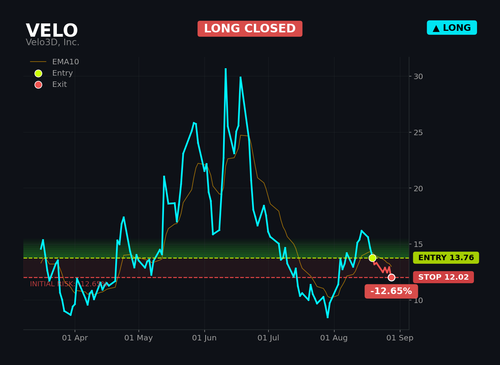
Task: Click the 30 price axis tick
Action: point(418,76)
